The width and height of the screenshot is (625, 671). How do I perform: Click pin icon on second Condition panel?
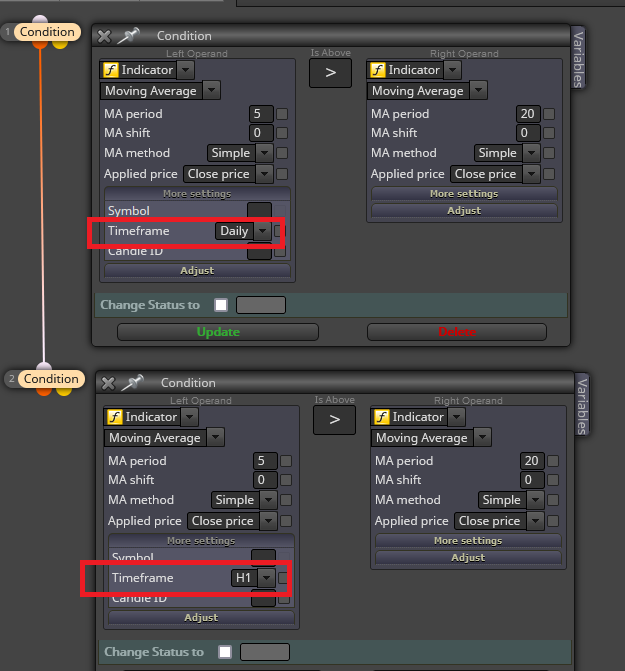pos(133,383)
